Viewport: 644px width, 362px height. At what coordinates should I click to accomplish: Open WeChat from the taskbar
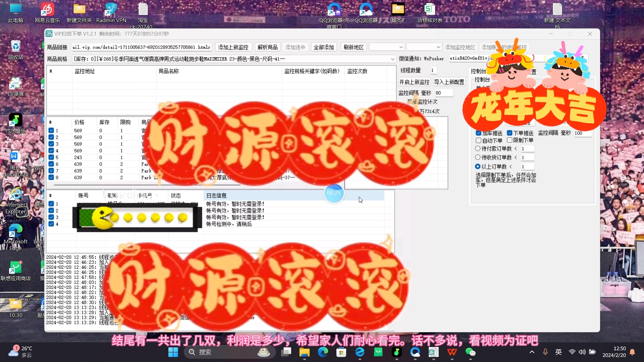click(x=470, y=352)
